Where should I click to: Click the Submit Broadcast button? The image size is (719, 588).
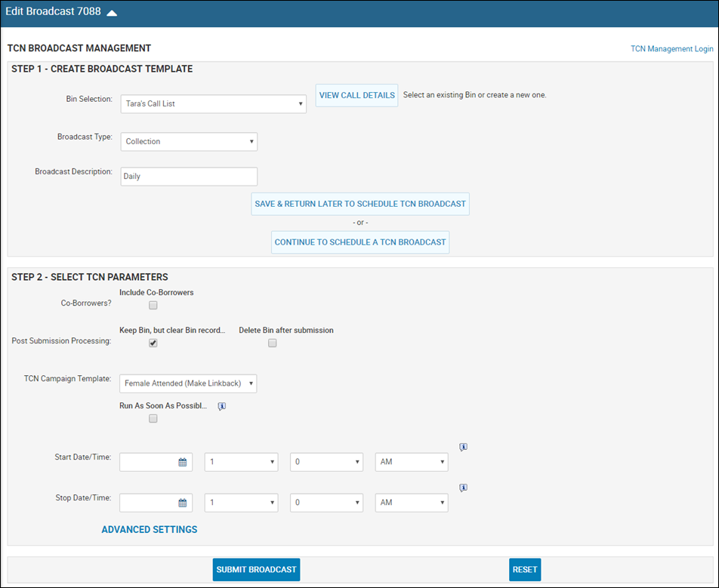coord(256,570)
